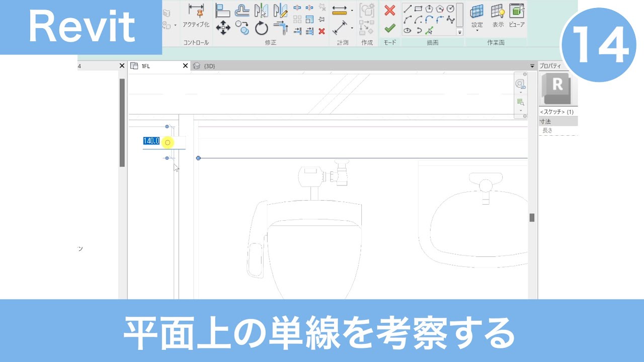Select Center-Ends Arc draw tool

(418, 20)
